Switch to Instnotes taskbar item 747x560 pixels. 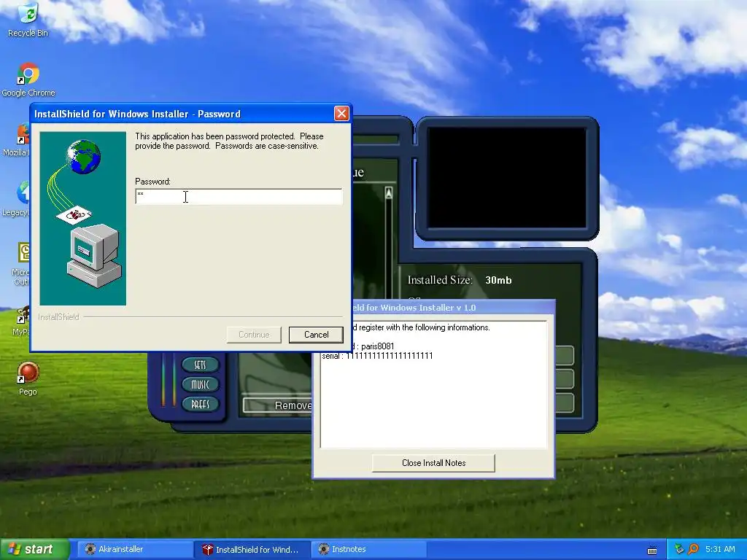click(x=368, y=550)
